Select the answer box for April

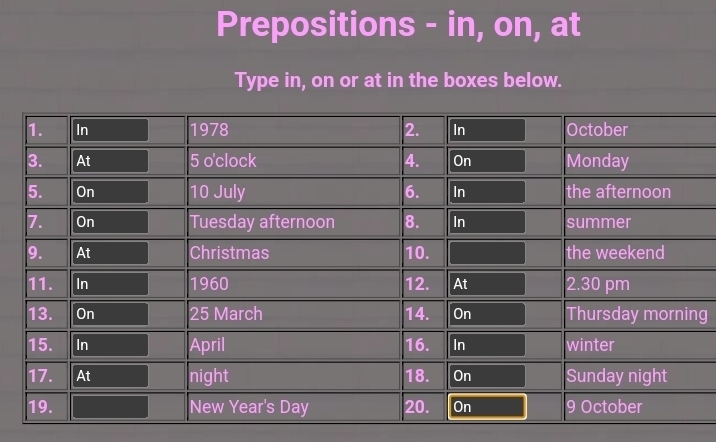tap(110, 345)
